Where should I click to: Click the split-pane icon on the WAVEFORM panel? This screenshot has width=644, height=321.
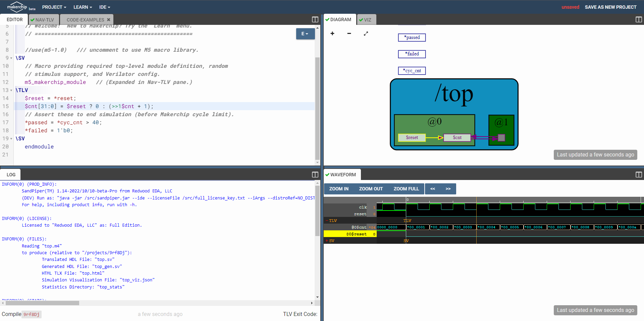click(x=638, y=175)
